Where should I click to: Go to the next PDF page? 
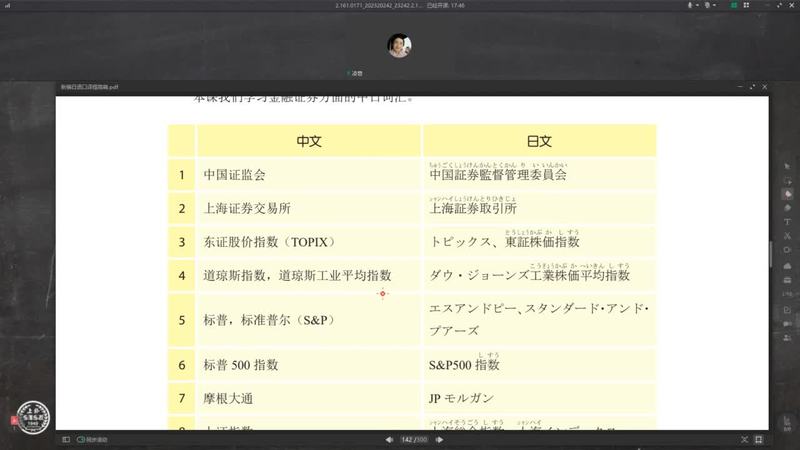click(x=439, y=439)
